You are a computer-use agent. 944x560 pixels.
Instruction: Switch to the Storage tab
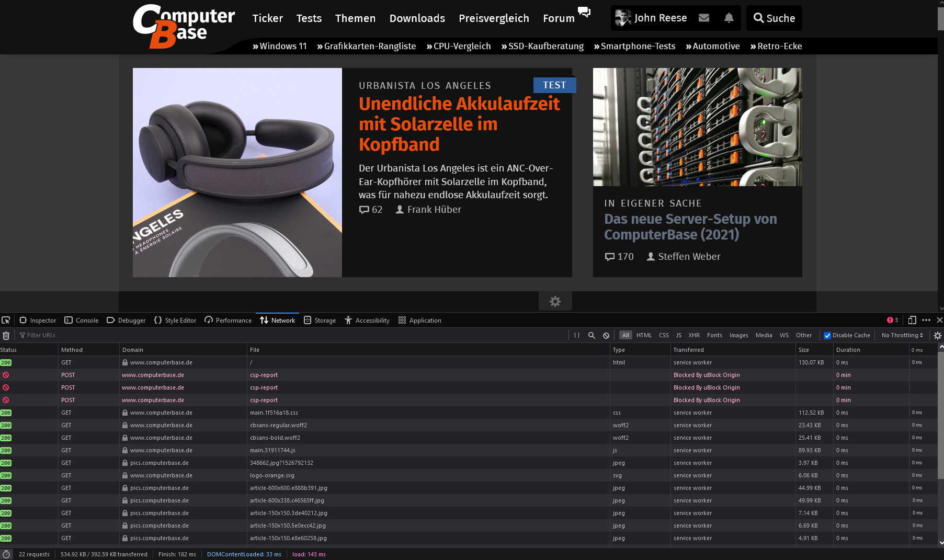coord(320,320)
